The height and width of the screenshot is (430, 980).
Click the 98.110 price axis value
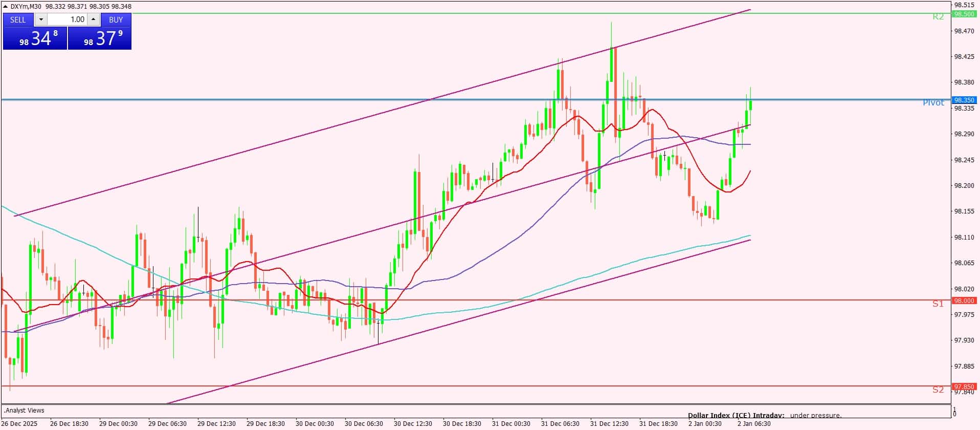pos(964,237)
